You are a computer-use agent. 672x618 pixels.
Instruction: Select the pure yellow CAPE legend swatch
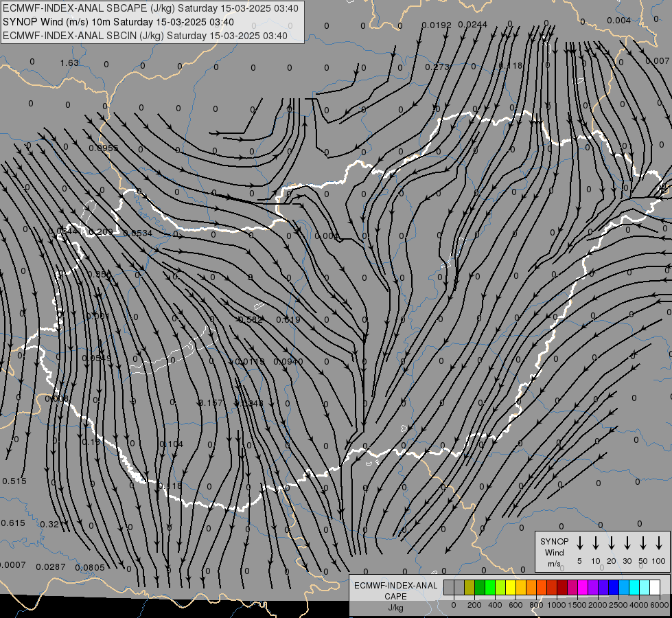pos(511,587)
